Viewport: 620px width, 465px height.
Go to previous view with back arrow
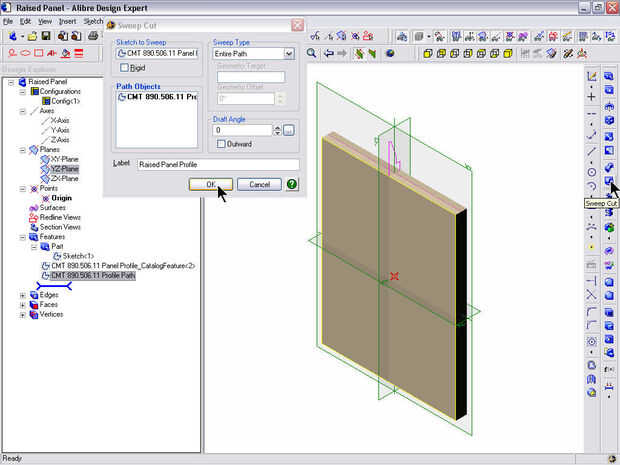click(329, 53)
